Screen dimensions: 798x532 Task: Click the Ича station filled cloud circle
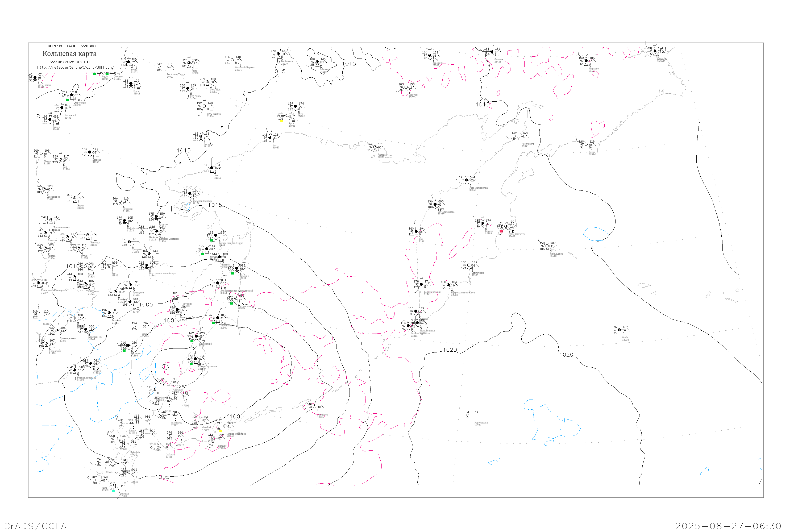tap(416, 231)
